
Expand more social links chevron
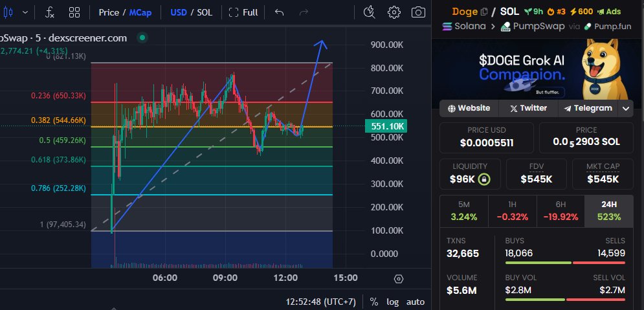[625, 108]
